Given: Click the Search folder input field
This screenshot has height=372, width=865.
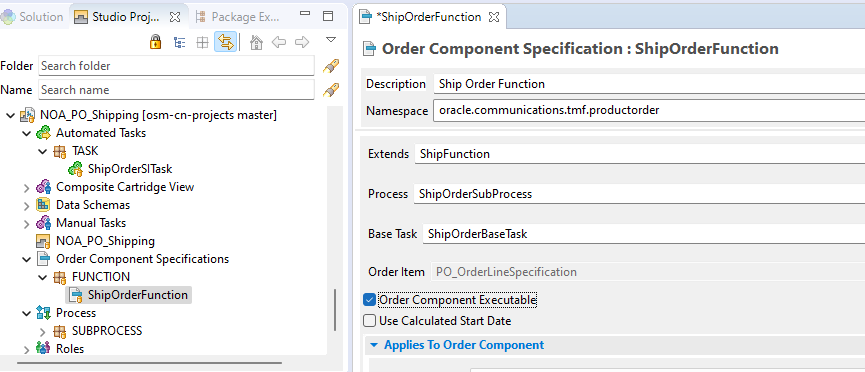Looking at the screenshot, I should [x=177, y=66].
